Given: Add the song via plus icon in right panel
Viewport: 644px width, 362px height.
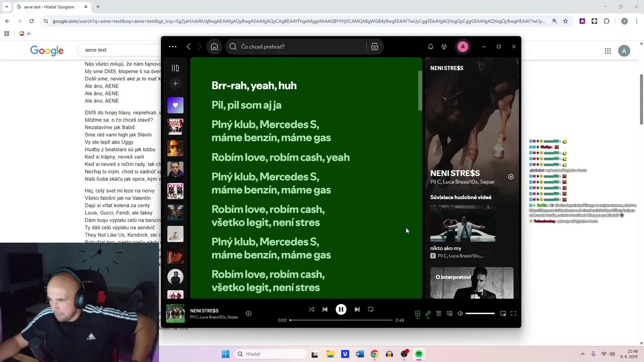Looking at the screenshot, I should pos(511,176).
